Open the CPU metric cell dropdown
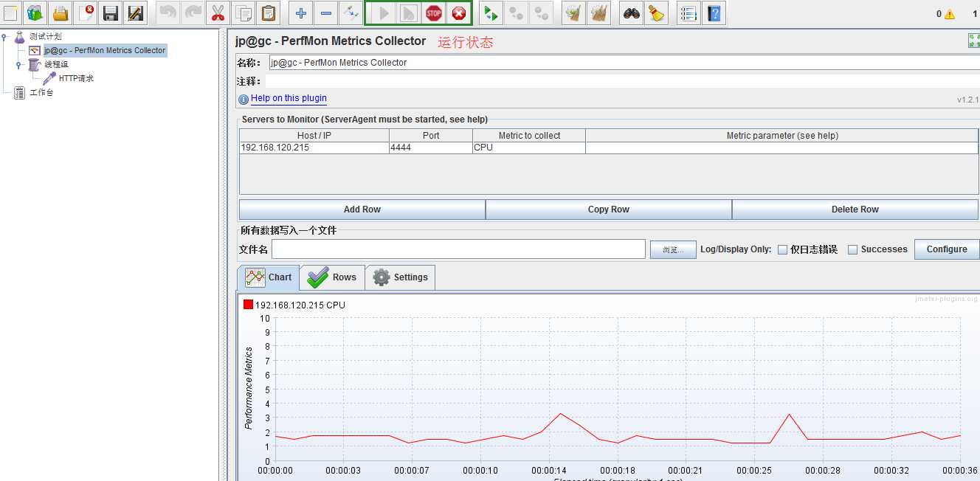The height and width of the screenshot is (481, 980). pos(529,148)
